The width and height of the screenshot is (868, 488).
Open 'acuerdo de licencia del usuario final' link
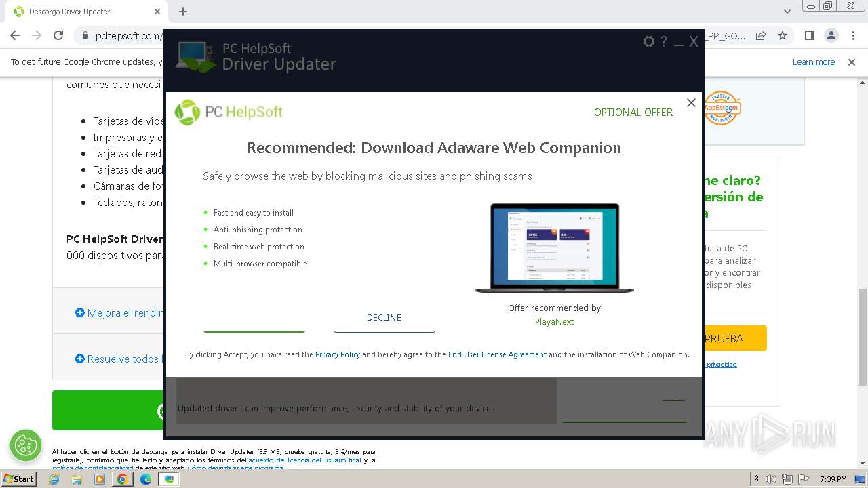click(x=304, y=460)
